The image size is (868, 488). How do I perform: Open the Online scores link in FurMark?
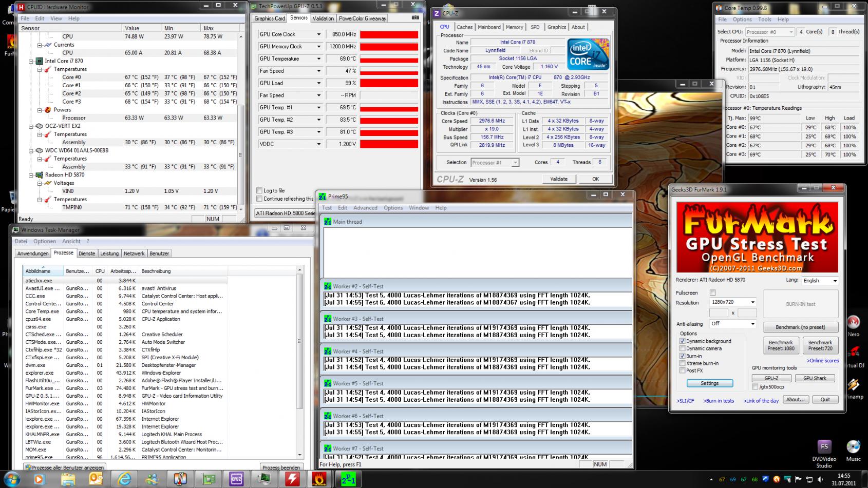(822, 361)
